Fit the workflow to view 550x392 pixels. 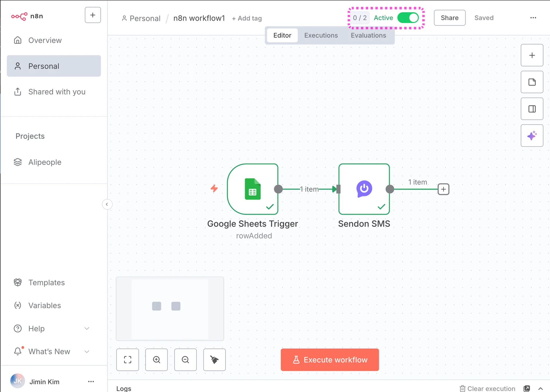127,360
